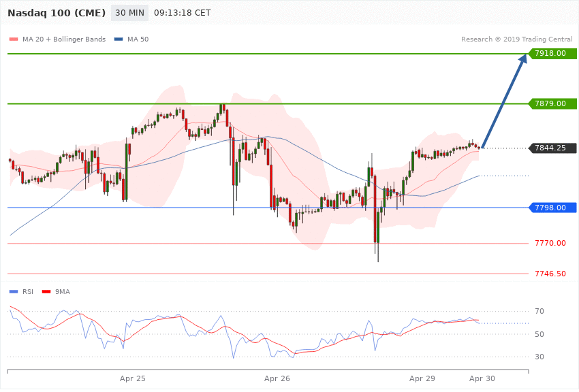
Task: Click the 9MA legend label
Action: (x=63, y=292)
